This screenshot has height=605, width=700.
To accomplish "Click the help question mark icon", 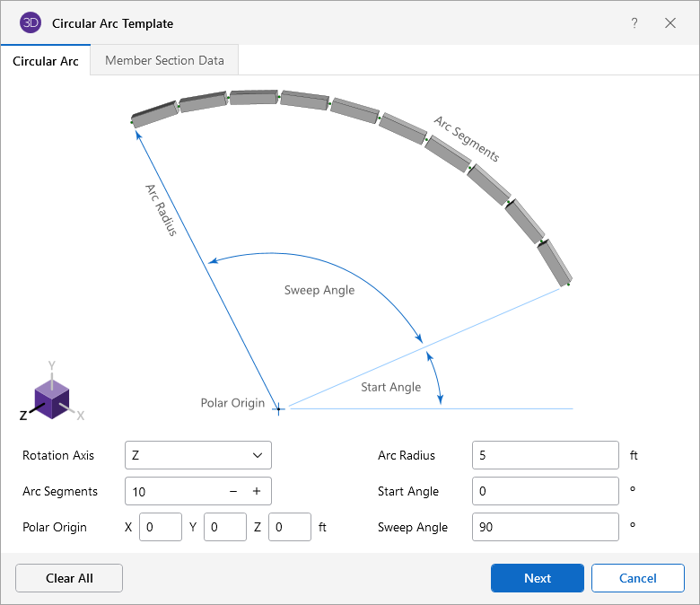I will (x=634, y=23).
